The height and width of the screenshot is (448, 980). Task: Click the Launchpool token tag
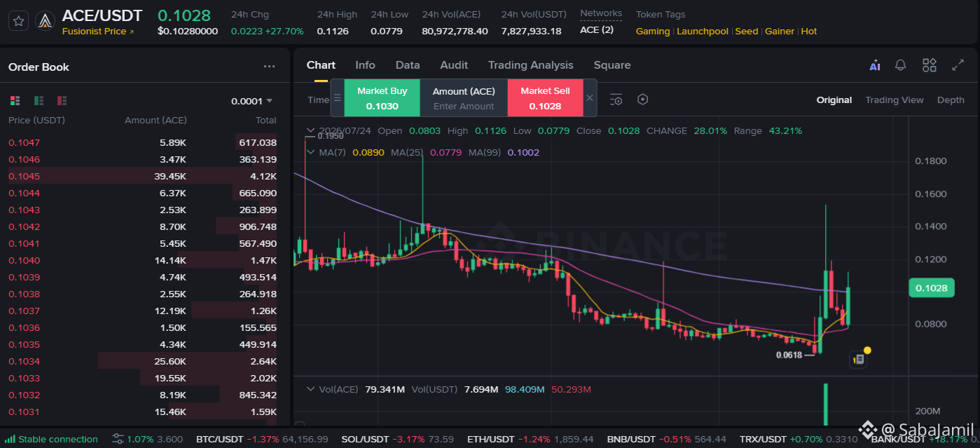[703, 32]
